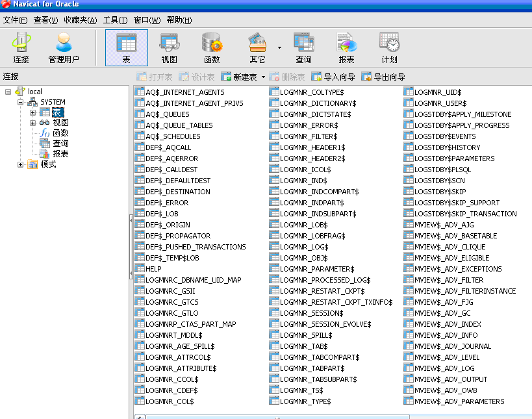Select SYSTEM in the connection tree
This screenshot has height=419, width=532.
coord(53,102)
